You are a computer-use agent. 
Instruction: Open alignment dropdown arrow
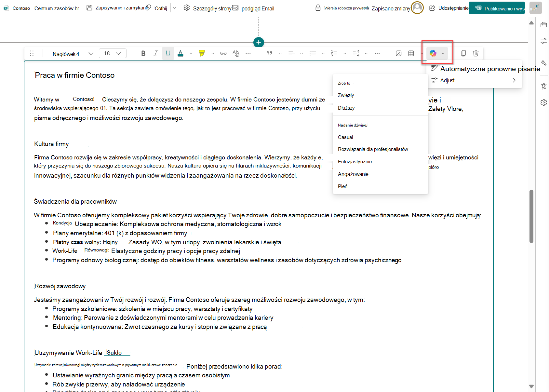(301, 53)
